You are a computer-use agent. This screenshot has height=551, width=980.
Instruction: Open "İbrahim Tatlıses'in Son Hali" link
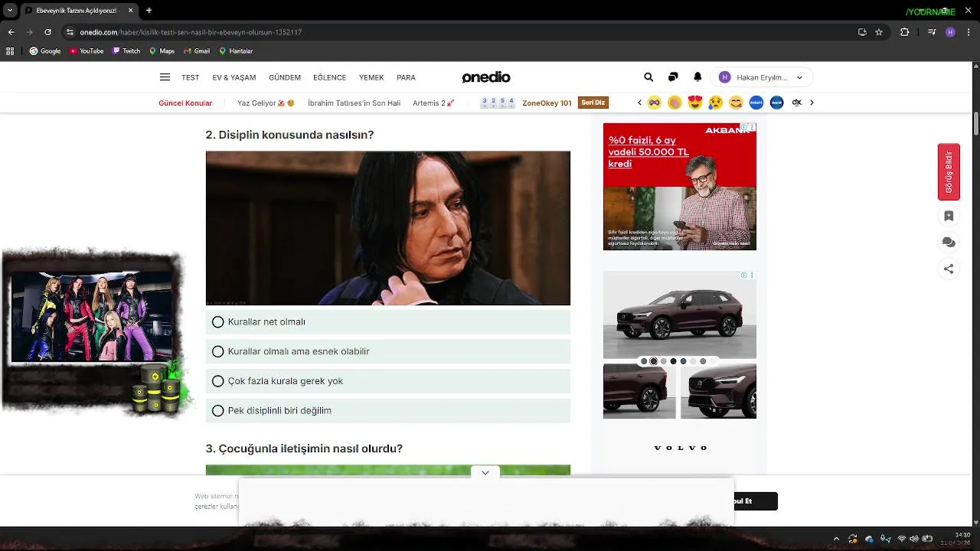coord(354,103)
